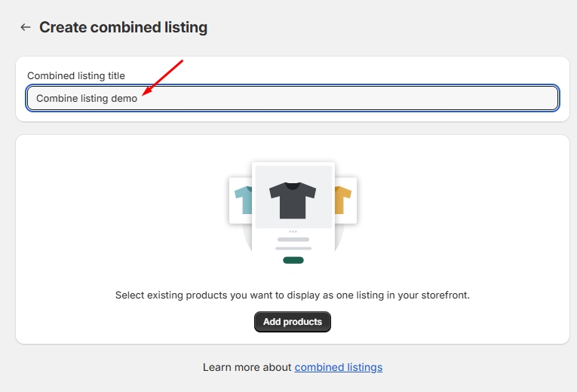Image resolution: width=577 pixels, height=392 pixels.
Task: Click the empty right end of the title input
Action: [x=513, y=98]
